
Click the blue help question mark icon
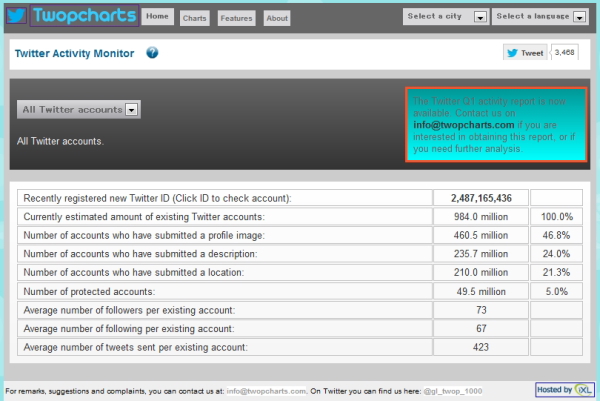coord(152,53)
